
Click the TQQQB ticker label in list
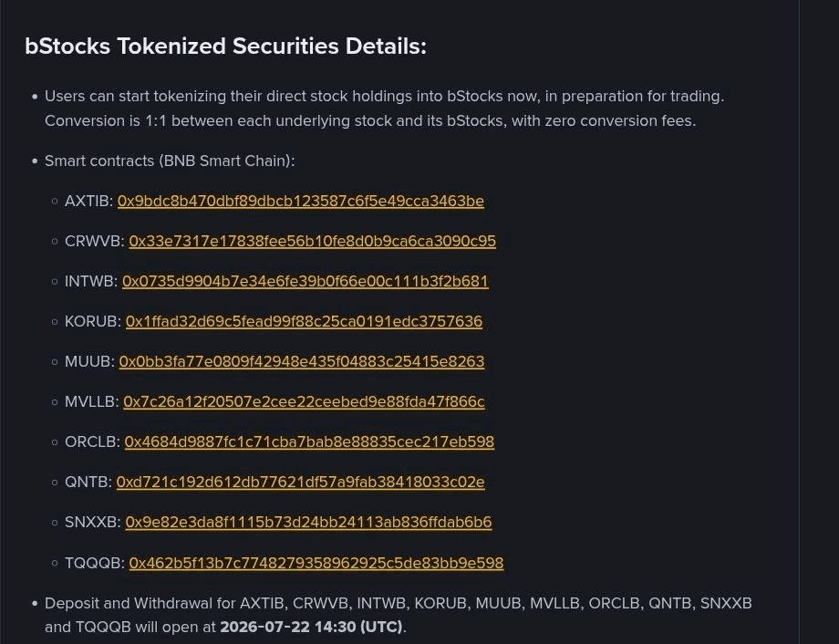(x=94, y=563)
